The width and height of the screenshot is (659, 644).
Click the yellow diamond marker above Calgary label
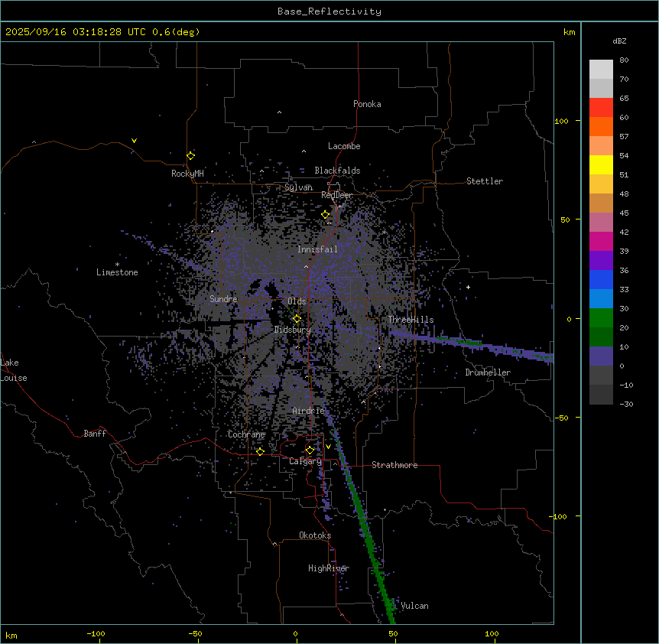(310, 450)
